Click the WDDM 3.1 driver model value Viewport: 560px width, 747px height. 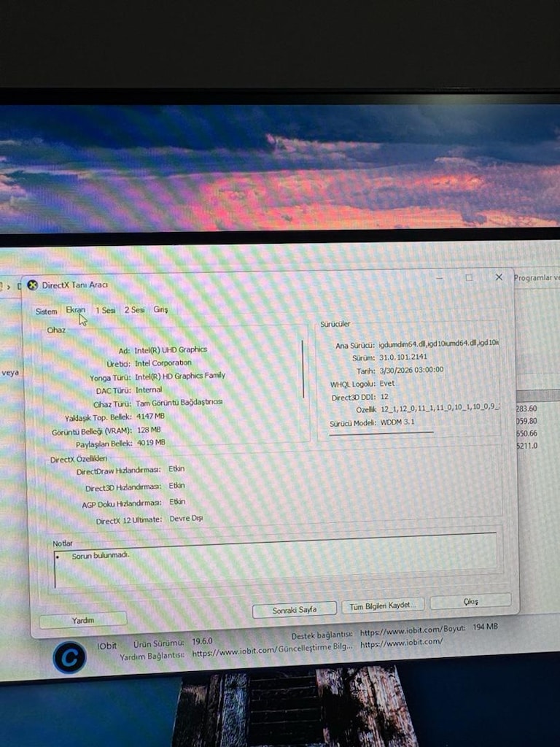tap(397, 422)
